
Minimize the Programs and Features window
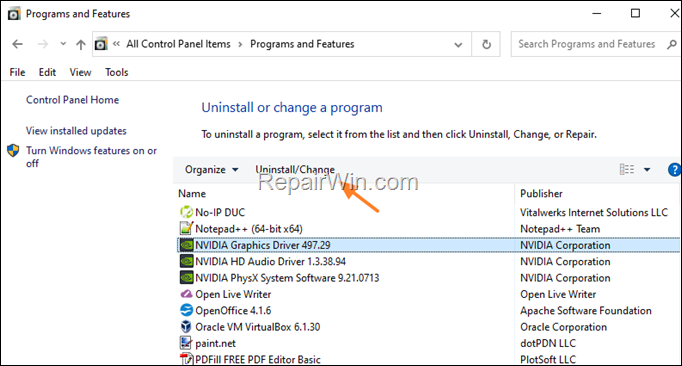(597, 13)
